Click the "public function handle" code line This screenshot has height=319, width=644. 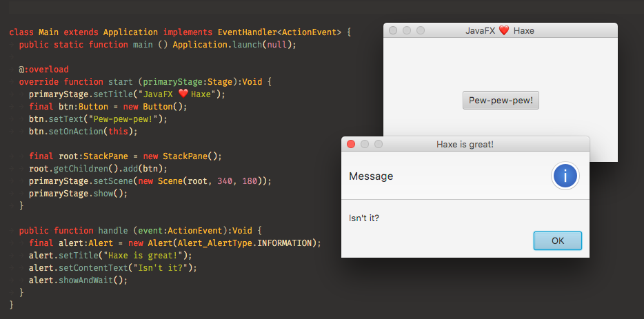[x=140, y=231]
